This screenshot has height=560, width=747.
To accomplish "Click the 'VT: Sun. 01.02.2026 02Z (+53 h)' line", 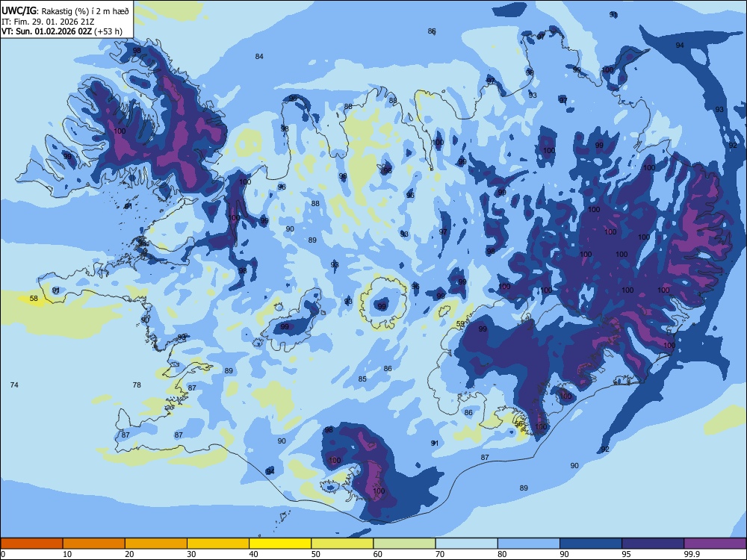I will coord(62,31).
